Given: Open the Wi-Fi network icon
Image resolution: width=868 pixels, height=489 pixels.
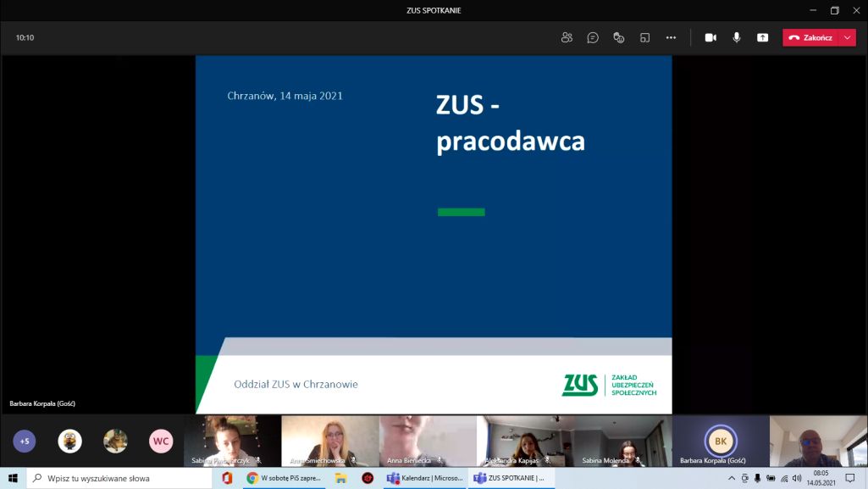Looking at the screenshot, I should coord(784,478).
